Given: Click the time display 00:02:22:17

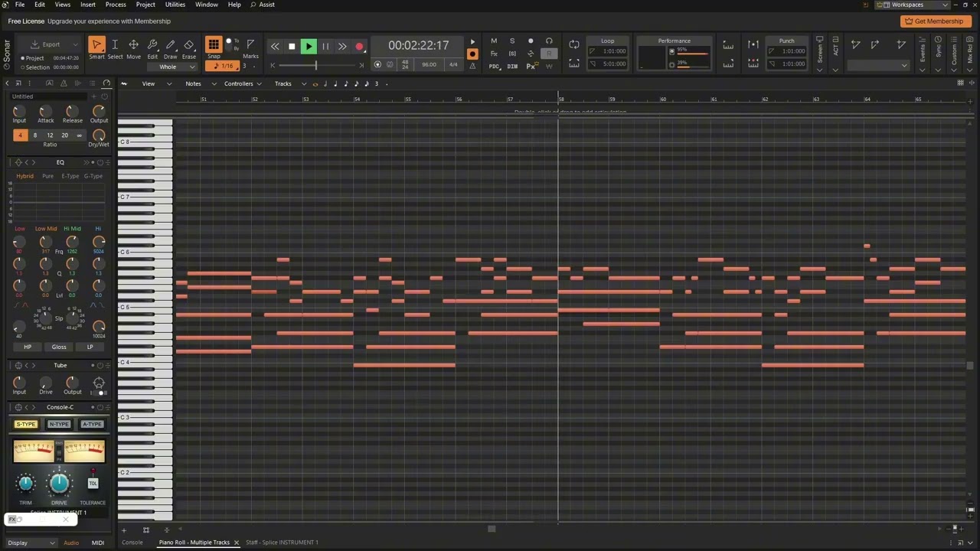Looking at the screenshot, I should click(x=418, y=45).
